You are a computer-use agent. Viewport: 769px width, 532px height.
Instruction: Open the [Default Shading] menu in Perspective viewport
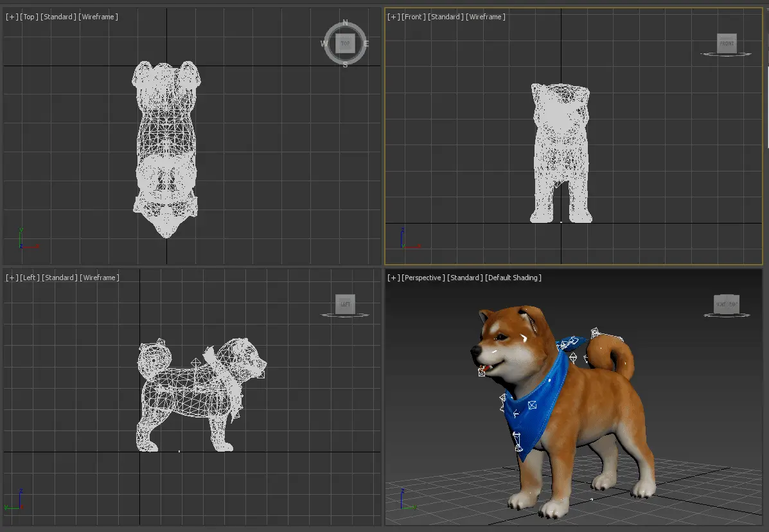(x=513, y=278)
